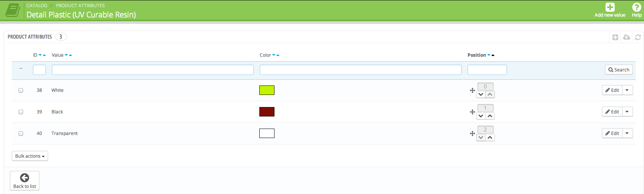Viewport: 644px width, 194px height.
Task: Edit the Transparent attribute value
Action: (x=612, y=133)
